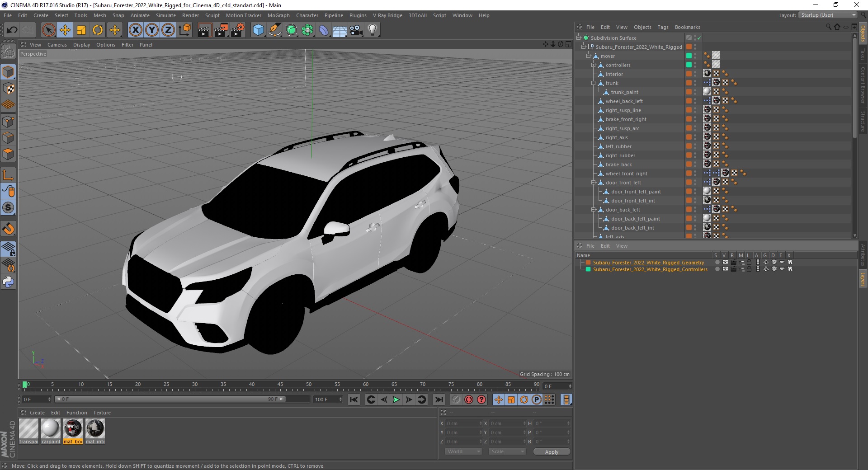
Task: Select the Live Selection tool
Action: coord(48,30)
